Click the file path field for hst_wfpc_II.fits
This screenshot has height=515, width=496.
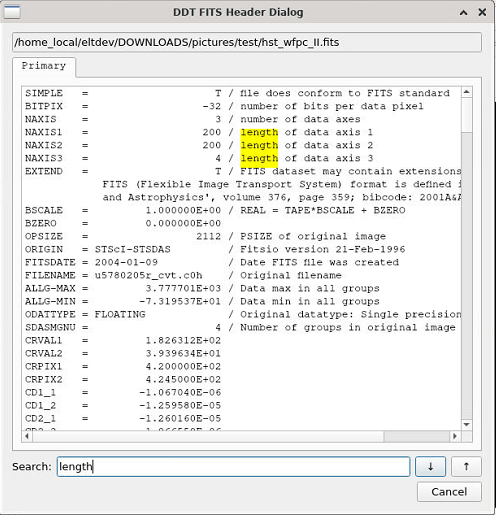pyautogui.click(x=247, y=42)
